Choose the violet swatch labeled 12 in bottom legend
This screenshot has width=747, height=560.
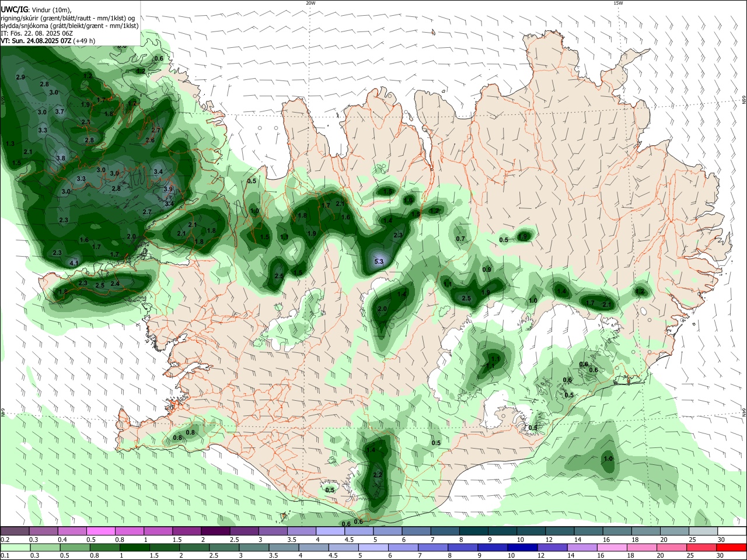click(551, 547)
